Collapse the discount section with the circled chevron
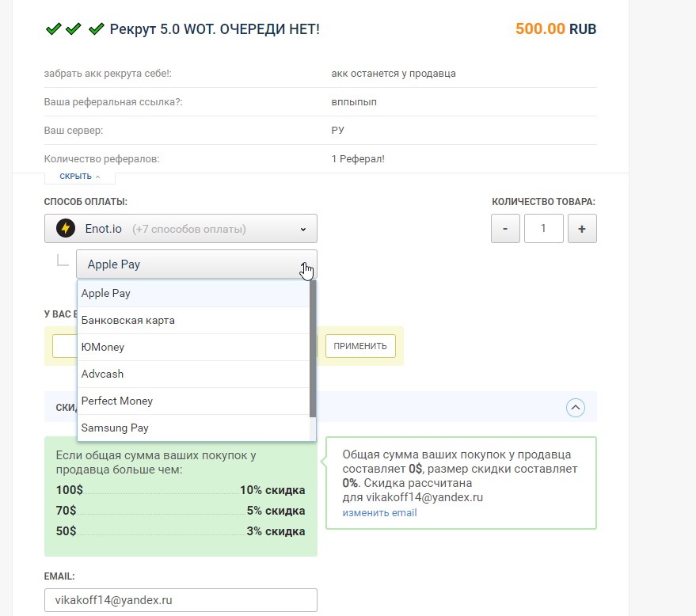The height and width of the screenshot is (616, 696). (x=576, y=407)
